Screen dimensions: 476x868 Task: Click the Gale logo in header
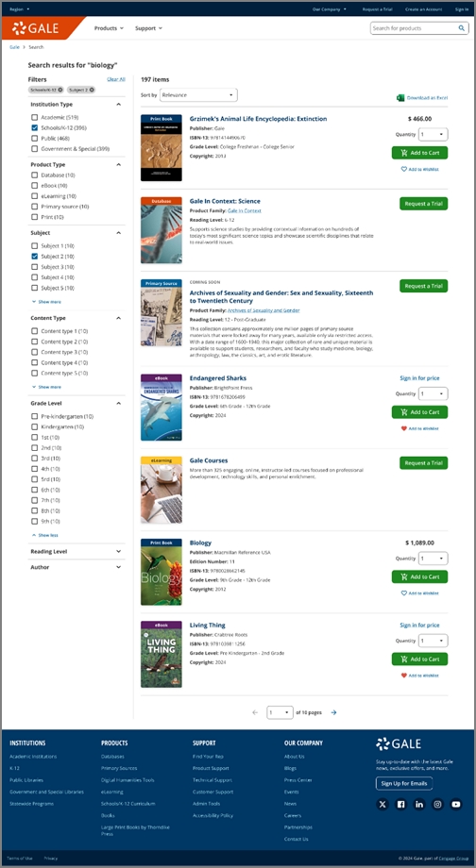tap(36, 28)
